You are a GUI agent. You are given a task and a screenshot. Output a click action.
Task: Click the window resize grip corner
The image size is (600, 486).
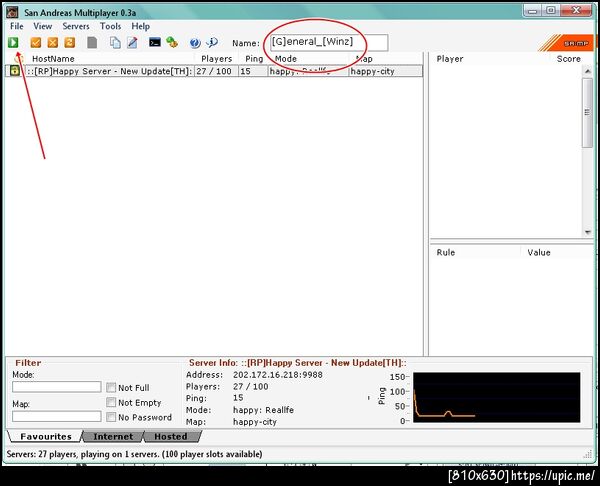click(x=588, y=454)
